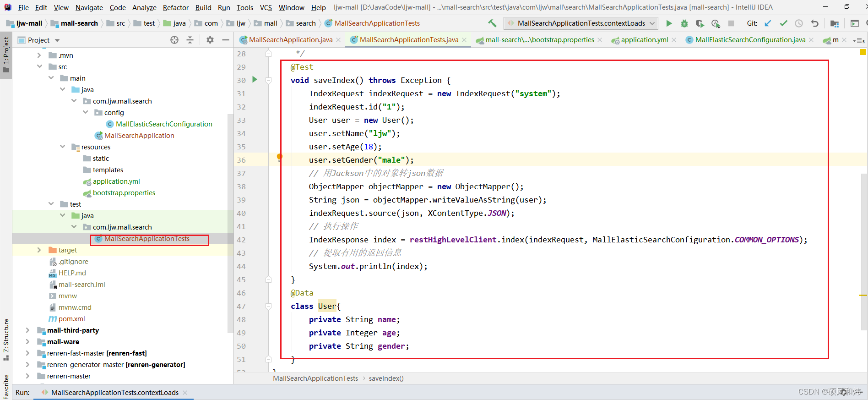Select bootstrap.properties in project tree
This screenshot has height=400, width=868.
(124, 193)
